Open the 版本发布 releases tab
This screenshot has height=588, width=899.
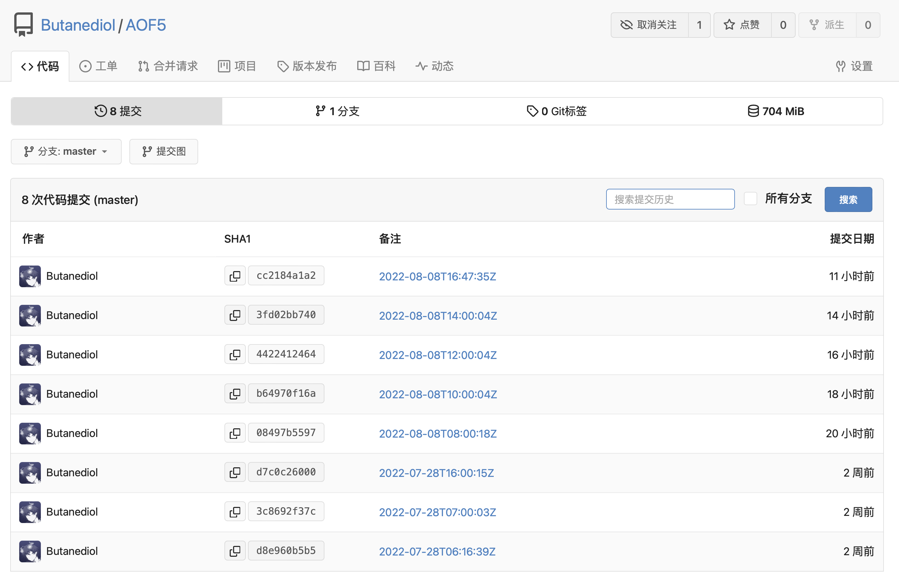click(307, 66)
